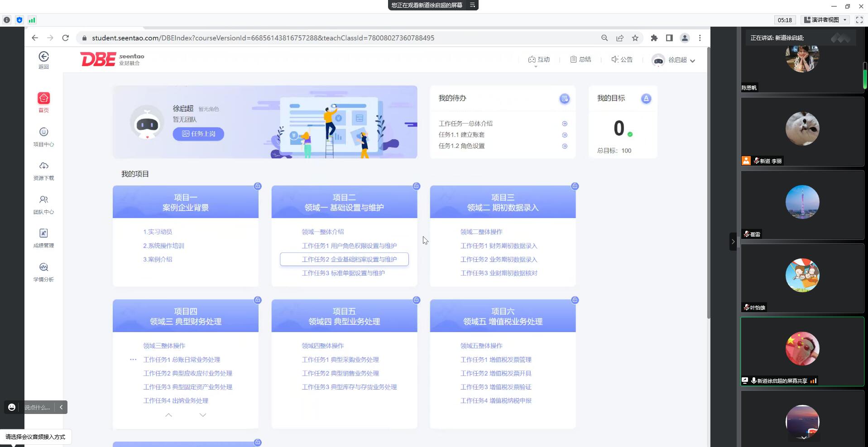This screenshot has width=868, height=447.
Task: Expand project four list with down chevron
Action: (x=203, y=415)
